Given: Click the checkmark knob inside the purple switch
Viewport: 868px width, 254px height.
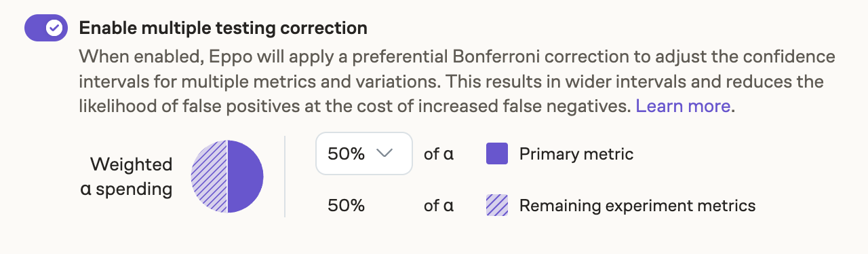Looking at the screenshot, I should pyautogui.click(x=54, y=28).
